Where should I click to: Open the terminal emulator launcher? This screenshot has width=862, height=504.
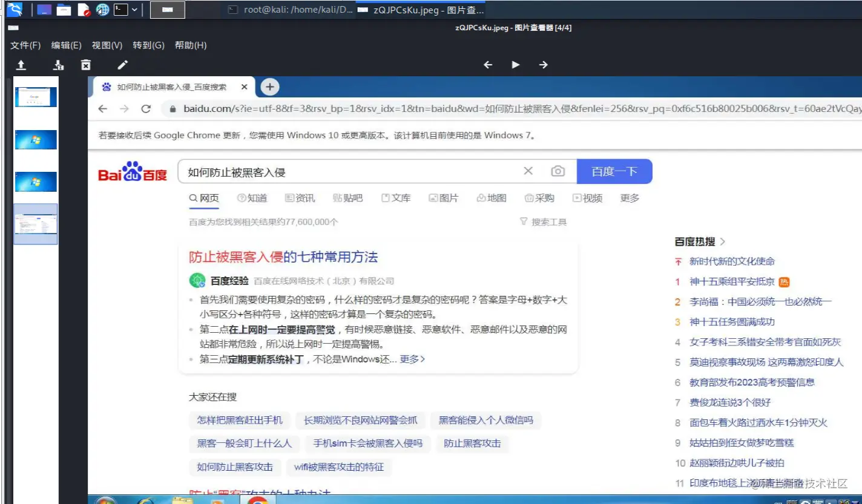(x=121, y=10)
